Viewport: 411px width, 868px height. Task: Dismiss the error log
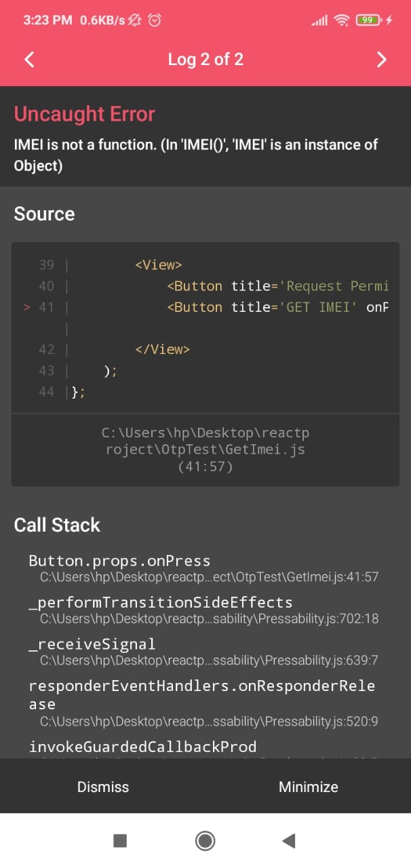point(103,787)
